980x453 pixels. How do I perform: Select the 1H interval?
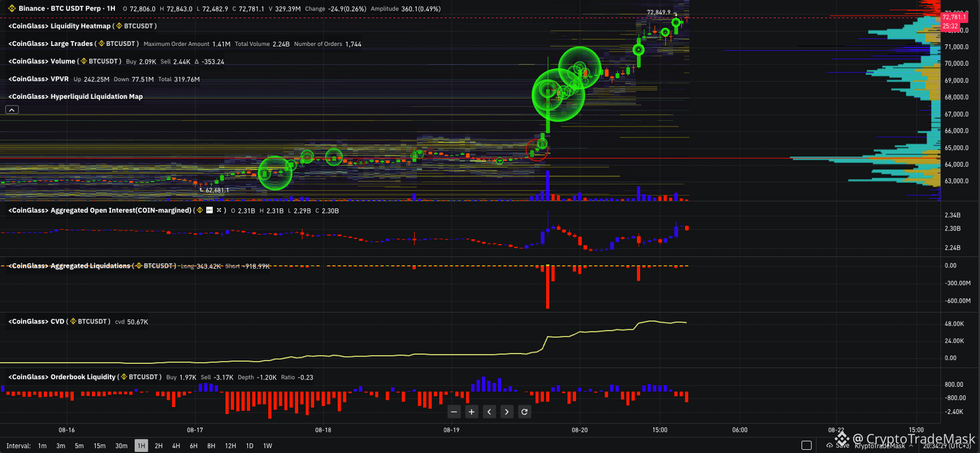(x=141, y=446)
